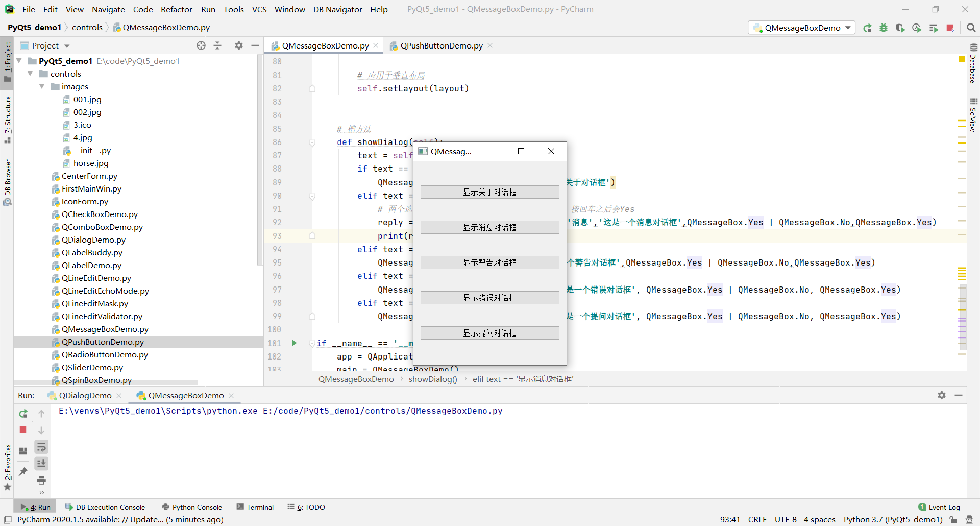The width and height of the screenshot is (980, 526).
Task: Open the Favorites side tool window
Action: 7,467
